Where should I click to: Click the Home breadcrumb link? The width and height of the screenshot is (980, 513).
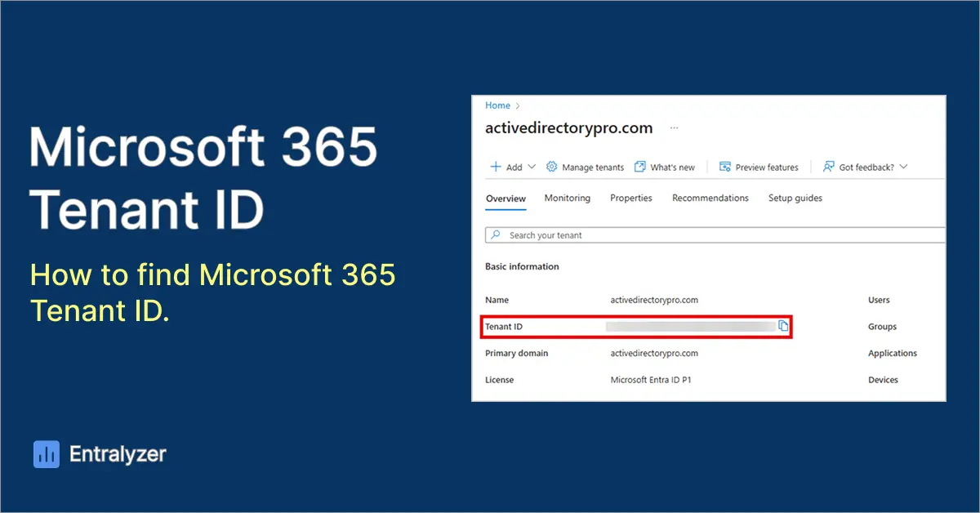[497, 105]
